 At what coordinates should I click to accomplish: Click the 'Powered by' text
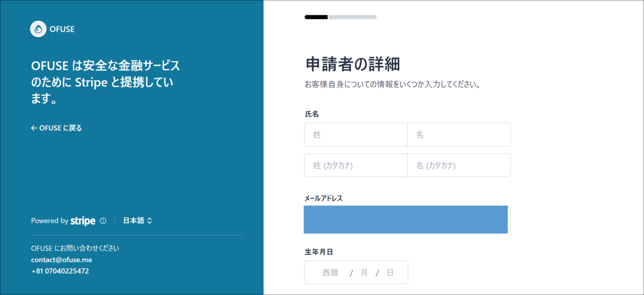click(49, 221)
